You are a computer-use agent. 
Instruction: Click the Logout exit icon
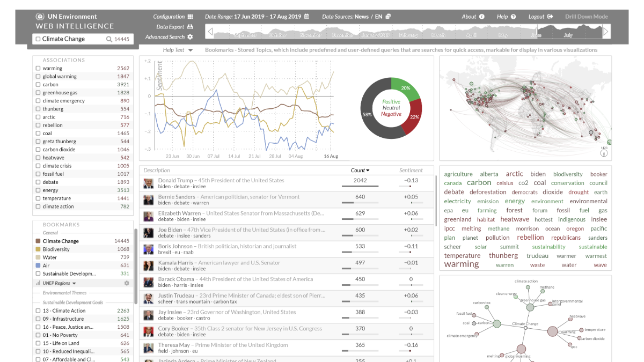[550, 17]
